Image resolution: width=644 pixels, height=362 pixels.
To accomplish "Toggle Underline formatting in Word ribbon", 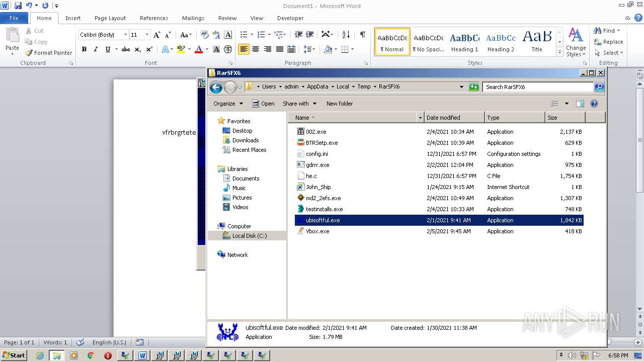I will (x=107, y=49).
